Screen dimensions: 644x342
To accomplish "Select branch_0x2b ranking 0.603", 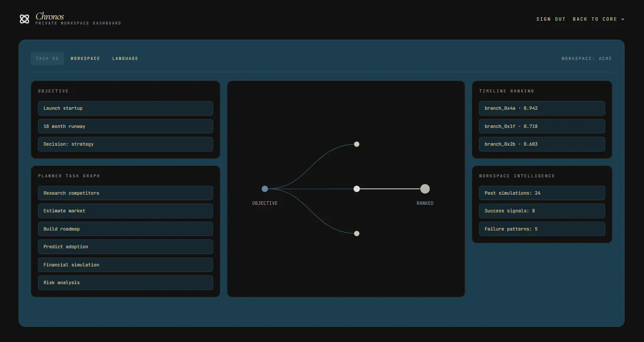I will [542, 144].
